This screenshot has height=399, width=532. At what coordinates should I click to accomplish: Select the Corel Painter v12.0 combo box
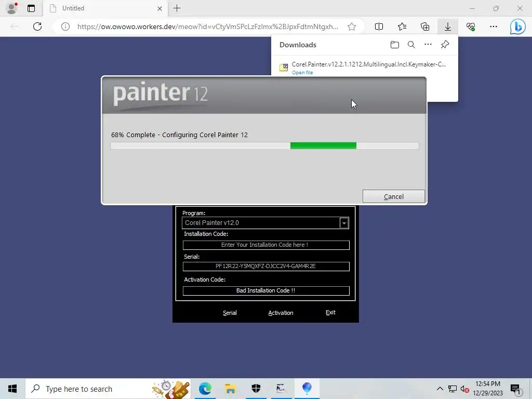pyautogui.click(x=265, y=223)
